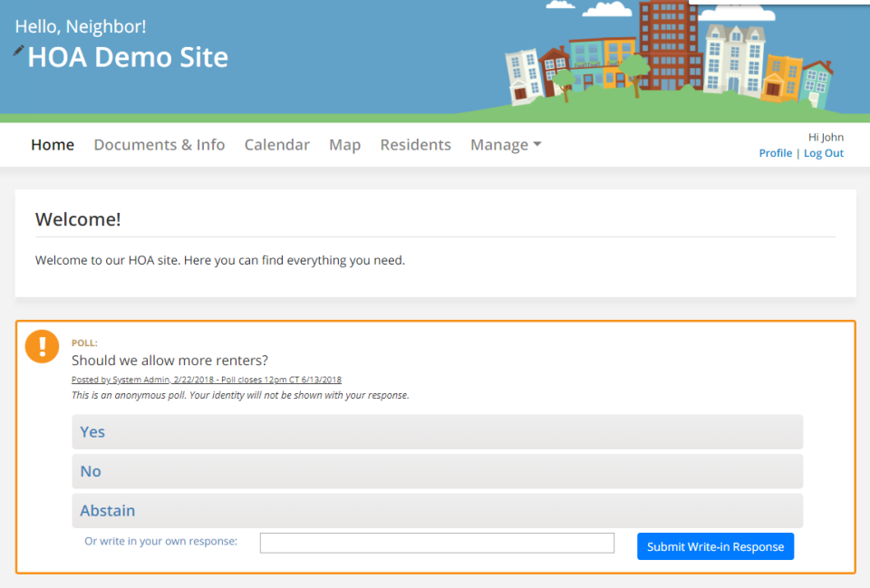Screen dimensions: 870x588
Task: Click the Log Out link
Action: pos(823,152)
